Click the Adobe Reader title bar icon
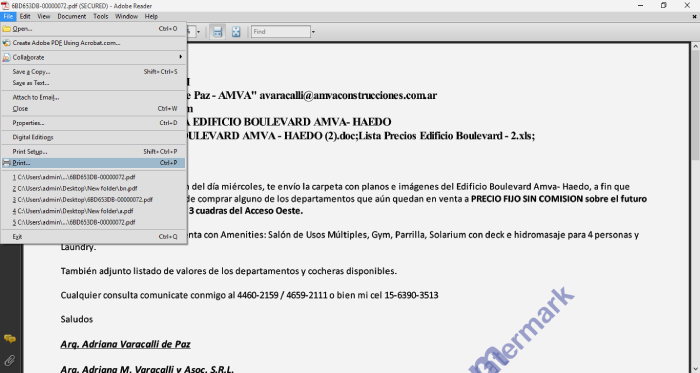This screenshot has height=373, width=700. 5,5
